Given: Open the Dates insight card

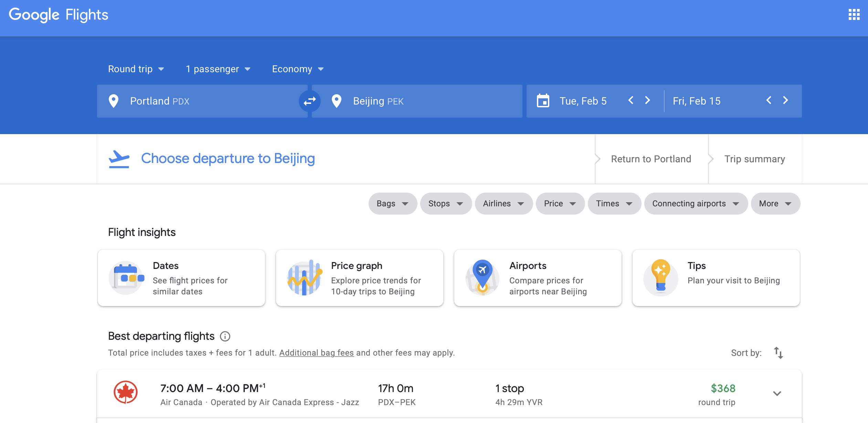Looking at the screenshot, I should (181, 278).
